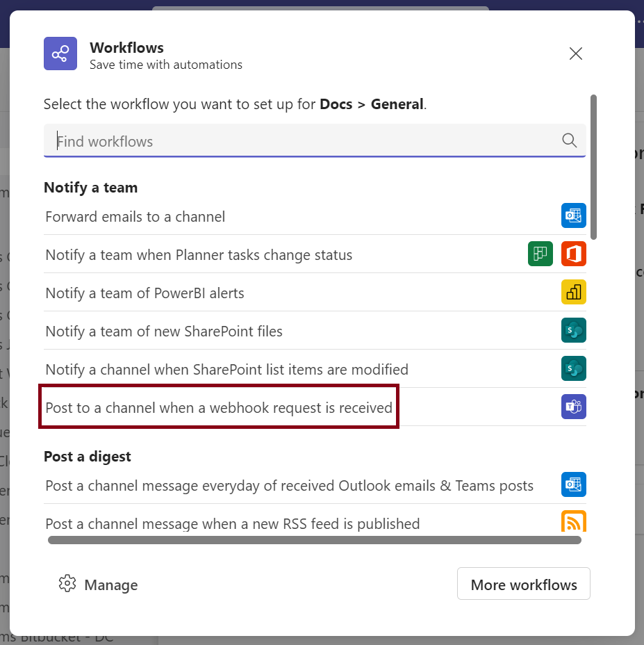Click the orange RSS feed icon
This screenshot has width=644, height=645.
(x=573, y=521)
